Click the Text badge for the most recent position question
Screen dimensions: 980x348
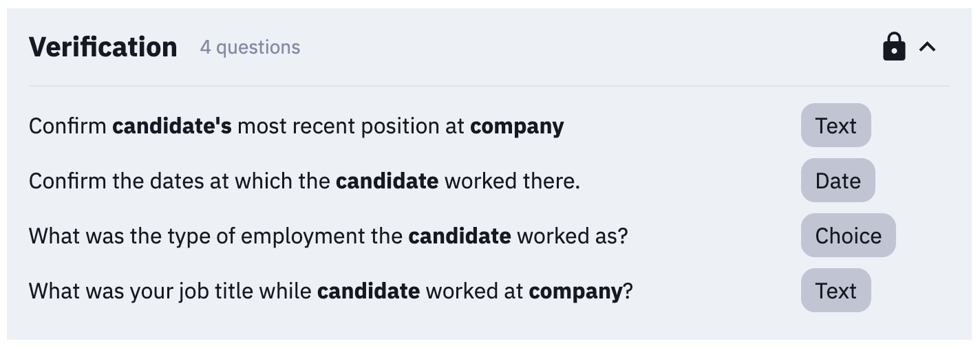coord(835,126)
